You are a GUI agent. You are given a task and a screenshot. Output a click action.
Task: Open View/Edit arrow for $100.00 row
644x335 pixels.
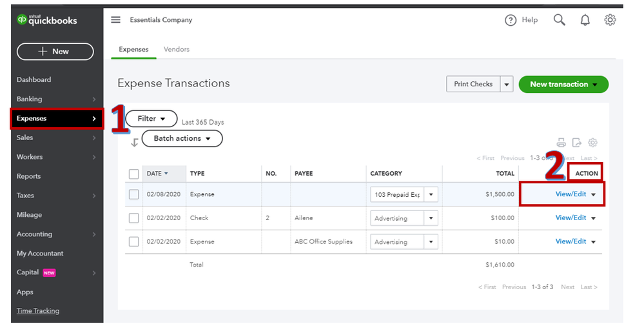593,218
